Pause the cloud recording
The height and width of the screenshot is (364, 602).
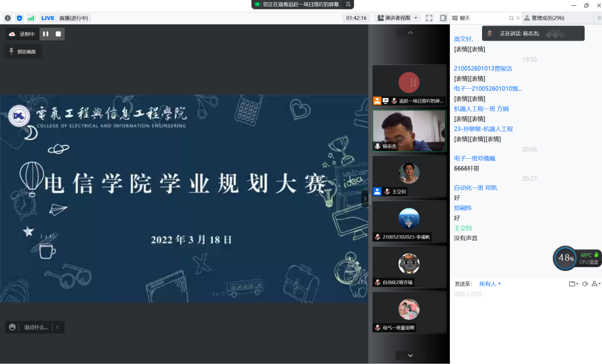pyautogui.click(x=46, y=34)
